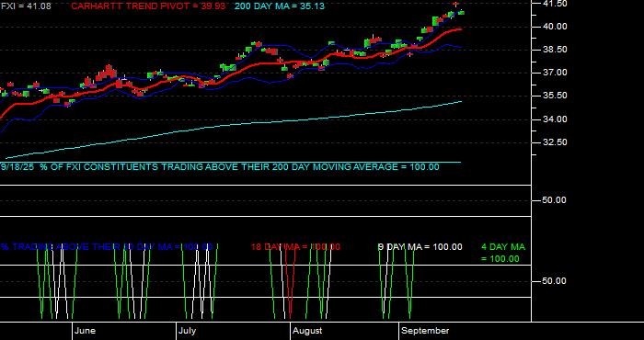This screenshot has height=340, width=644.
Task: Click the 34.00 price axis value
Action: 555,119
